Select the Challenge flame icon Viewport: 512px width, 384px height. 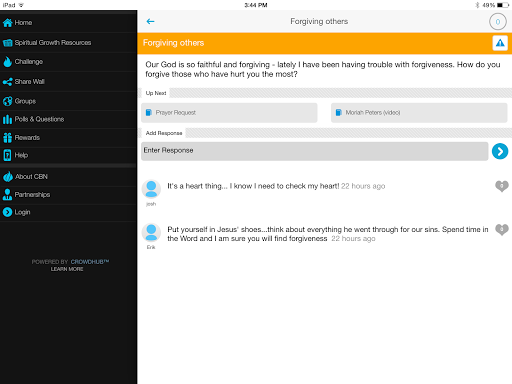[x=7, y=62]
